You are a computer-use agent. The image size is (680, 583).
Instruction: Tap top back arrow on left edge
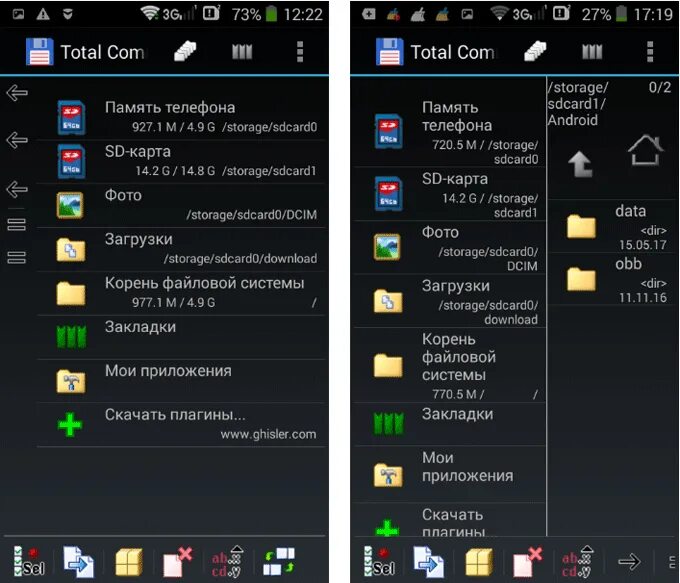17,92
